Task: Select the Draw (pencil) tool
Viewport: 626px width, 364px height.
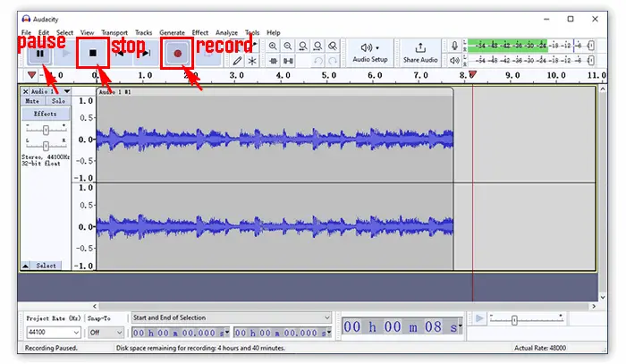Action: pyautogui.click(x=238, y=61)
